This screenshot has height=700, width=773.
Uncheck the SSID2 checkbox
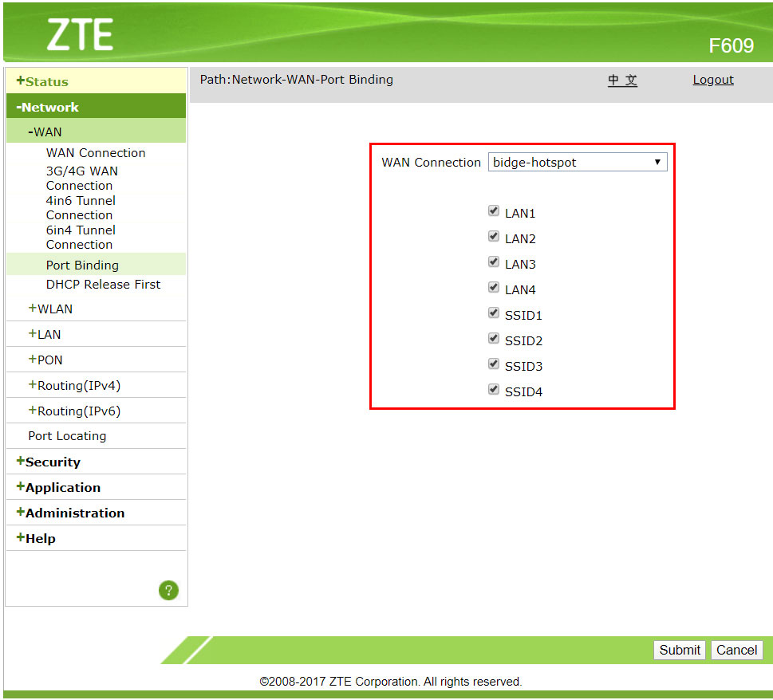494,338
